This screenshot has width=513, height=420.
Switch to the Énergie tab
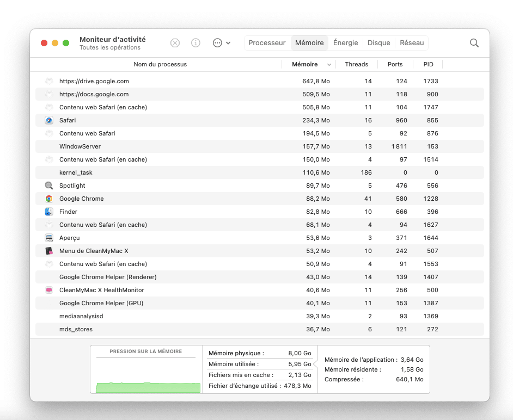click(346, 43)
